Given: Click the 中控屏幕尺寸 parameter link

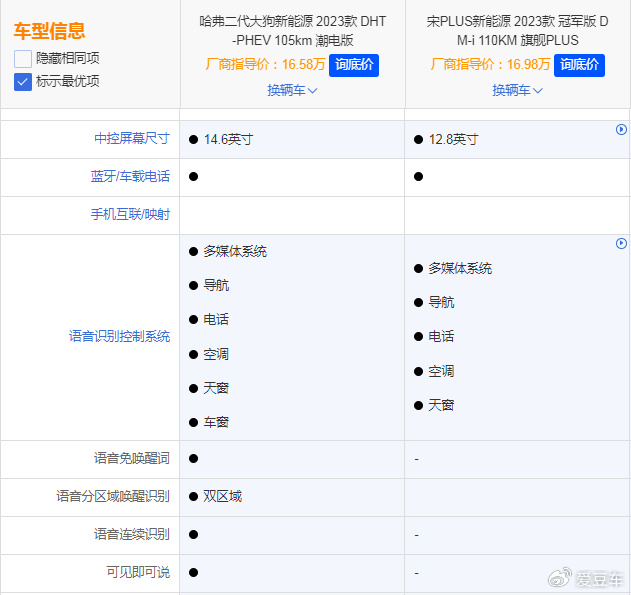Looking at the screenshot, I should coord(132,138).
